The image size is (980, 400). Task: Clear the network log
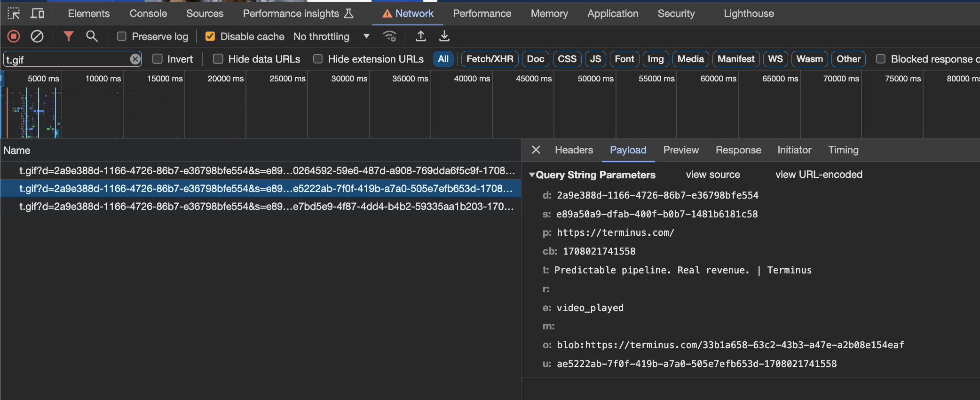[x=37, y=36]
